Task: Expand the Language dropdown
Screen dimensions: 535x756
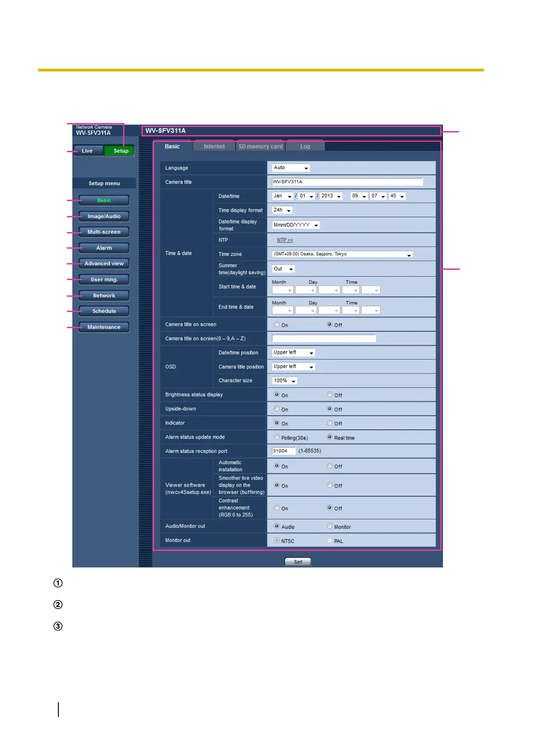Action: click(291, 168)
